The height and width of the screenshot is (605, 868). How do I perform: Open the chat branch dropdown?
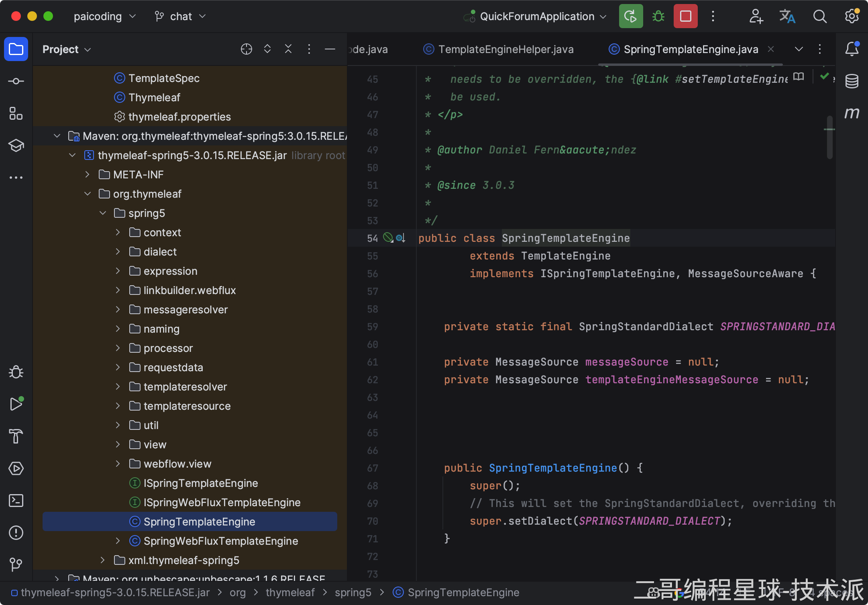tap(180, 16)
